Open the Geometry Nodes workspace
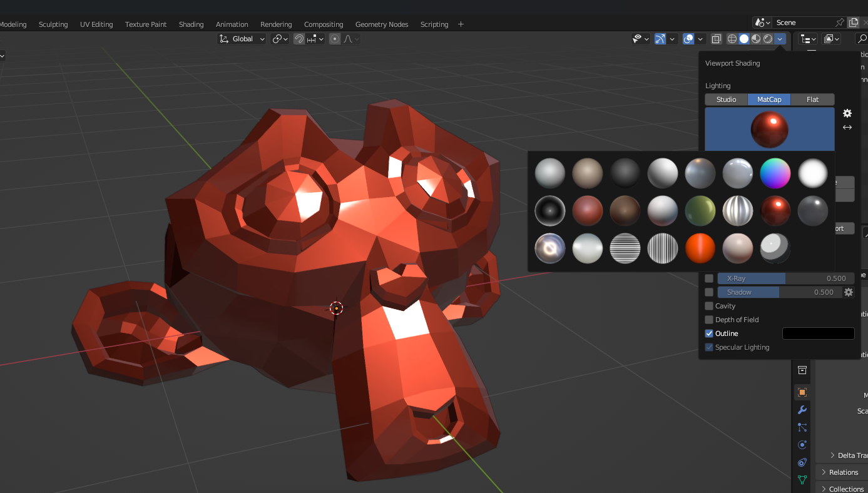This screenshot has height=493, width=868. pyautogui.click(x=382, y=24)
